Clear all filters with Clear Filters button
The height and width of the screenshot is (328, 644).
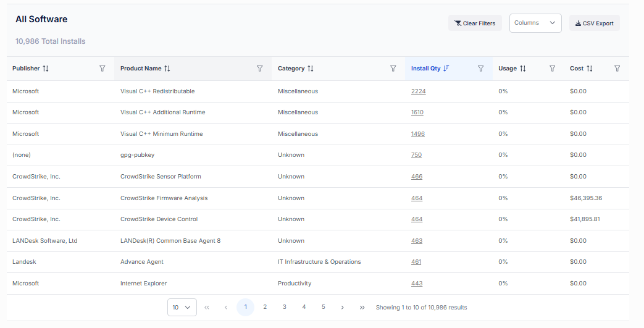[475, 23]
